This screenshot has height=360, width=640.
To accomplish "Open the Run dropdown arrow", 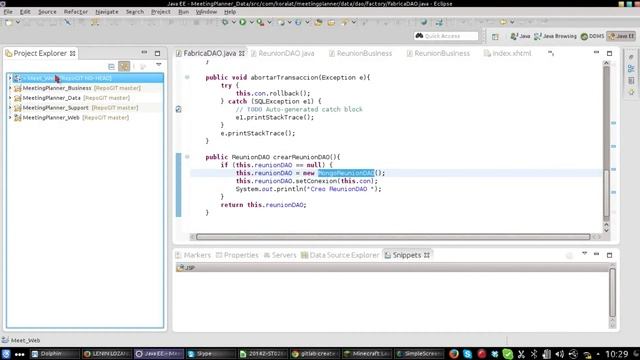I will coord(252,22).
